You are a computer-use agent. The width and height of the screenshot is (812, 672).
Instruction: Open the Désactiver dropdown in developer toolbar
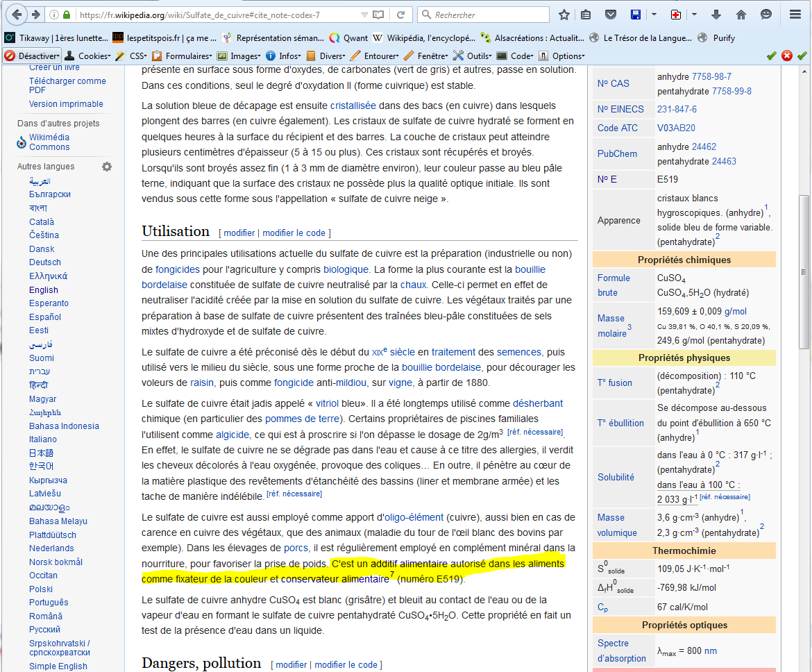(33, 56)
